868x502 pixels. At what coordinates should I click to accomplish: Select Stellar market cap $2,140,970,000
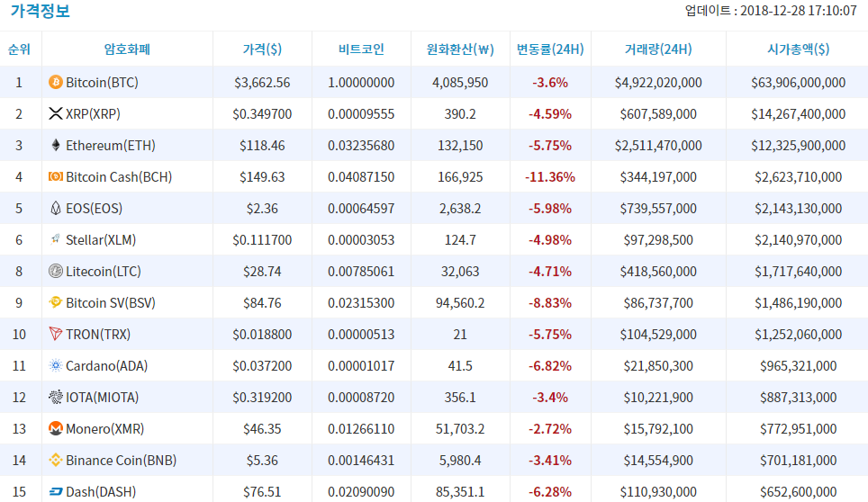click(799, 240)
